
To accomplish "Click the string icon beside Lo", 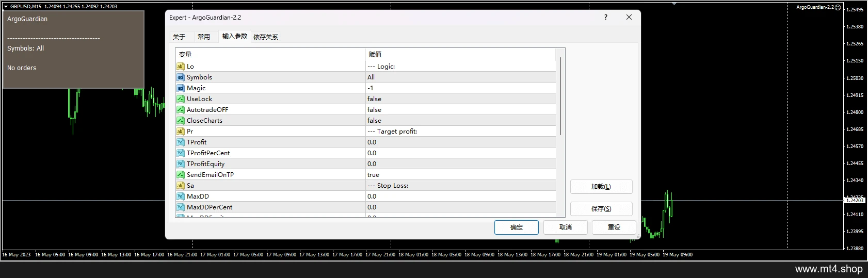I will [x=180, y=67].
